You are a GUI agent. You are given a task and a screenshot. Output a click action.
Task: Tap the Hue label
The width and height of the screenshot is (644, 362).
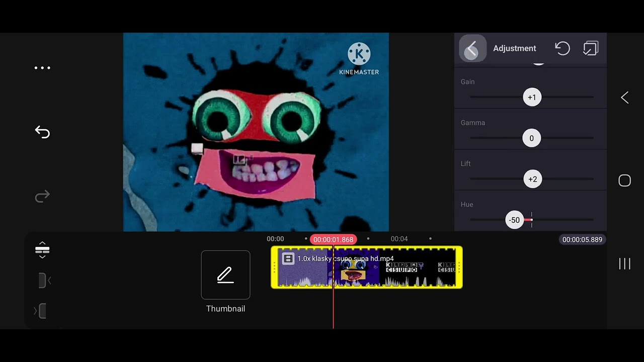pyautogui.click(x=466, y=204)
